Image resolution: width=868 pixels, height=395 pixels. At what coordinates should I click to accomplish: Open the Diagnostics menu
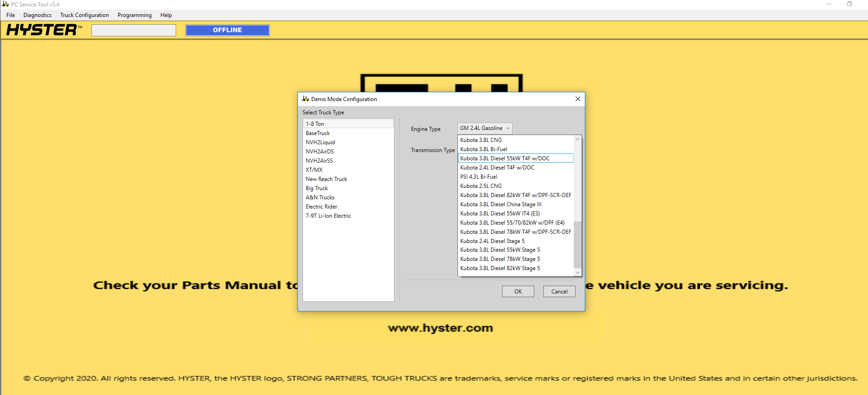[x=37, y=15]
